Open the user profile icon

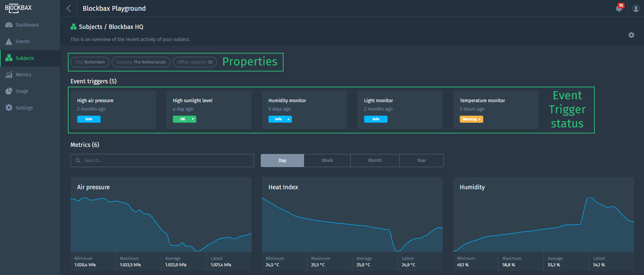[636, 8]
